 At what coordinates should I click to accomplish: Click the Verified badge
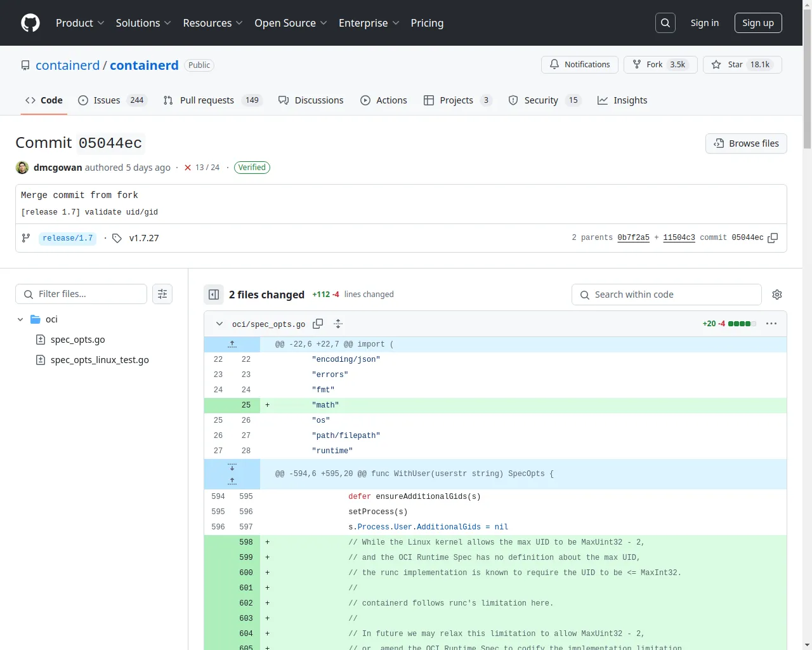pos(252,168)
